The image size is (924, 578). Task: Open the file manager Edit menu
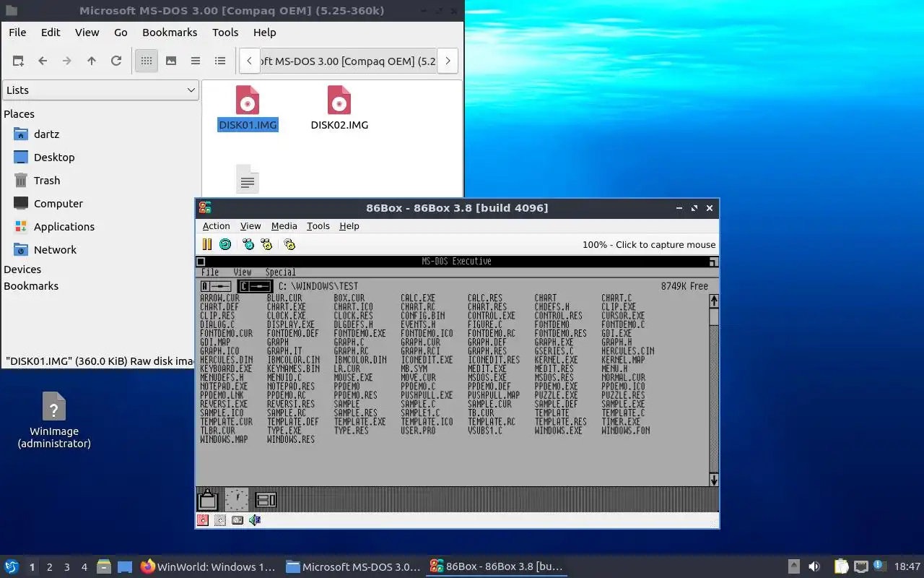tap(51, 33)
